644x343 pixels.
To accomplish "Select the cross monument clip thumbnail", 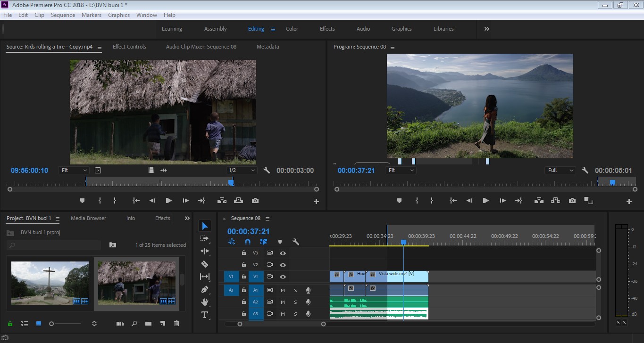I will pos(50,284).
